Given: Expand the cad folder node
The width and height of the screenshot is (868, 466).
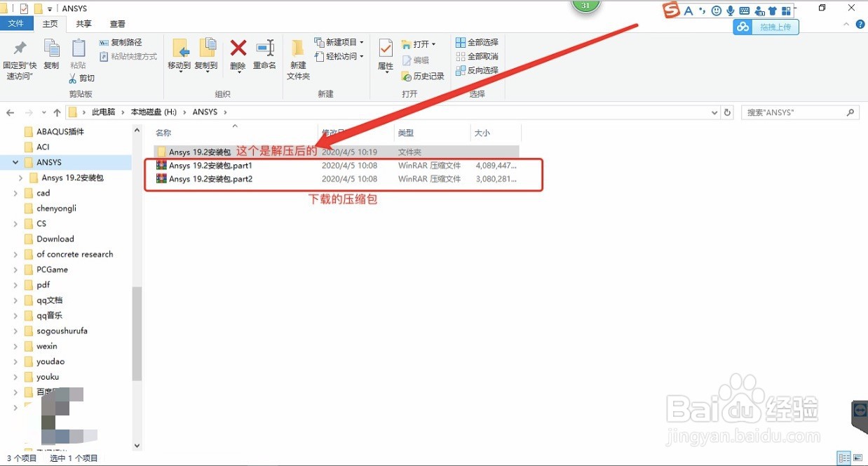Looking at the screenshot, I should coord(15,193).
